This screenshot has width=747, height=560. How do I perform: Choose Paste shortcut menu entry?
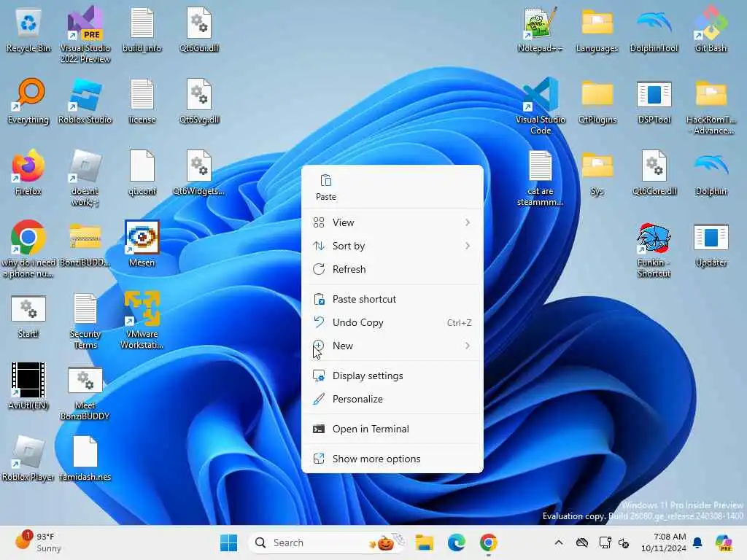tap(392, 299)
